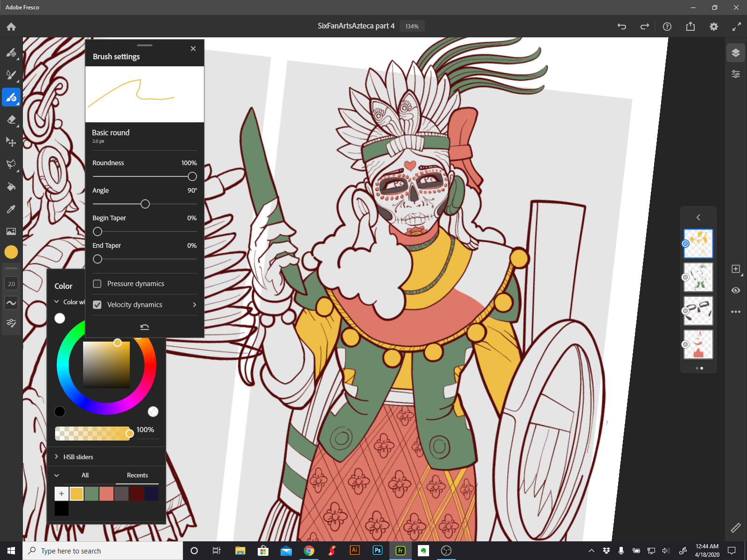Screen dimensions: 747x560
Task: Toggle radio dot on the red layer
Action: [x=685, y=344]
